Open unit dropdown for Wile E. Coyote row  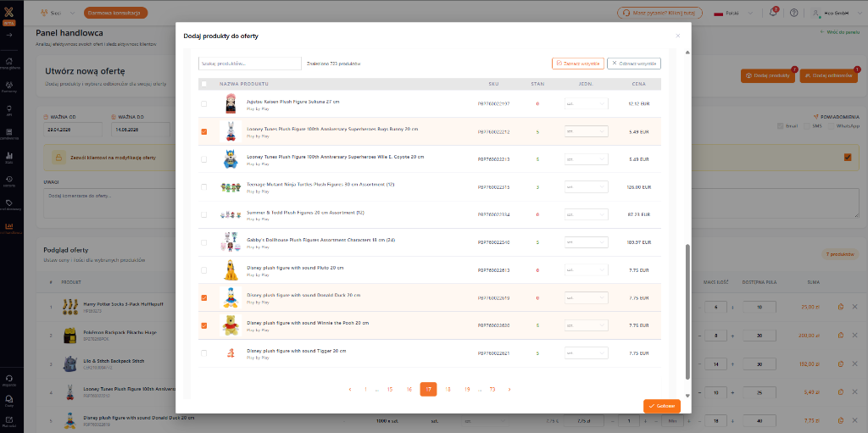587,159
